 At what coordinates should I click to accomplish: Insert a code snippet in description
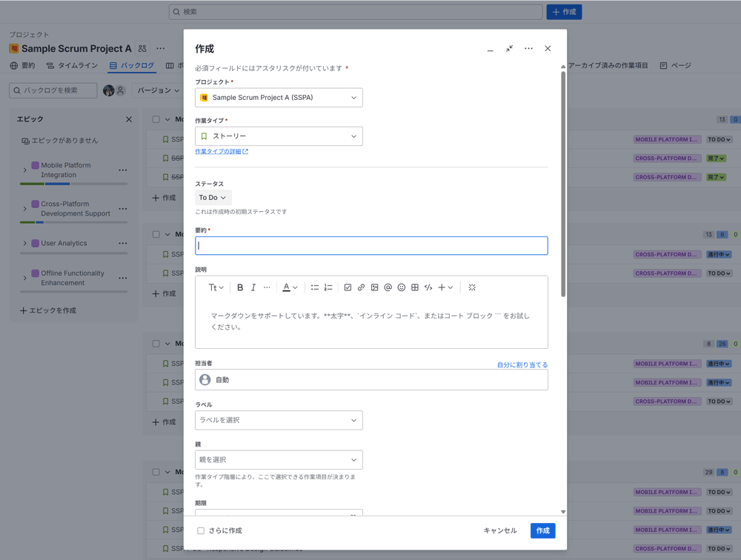click(428, 287)
